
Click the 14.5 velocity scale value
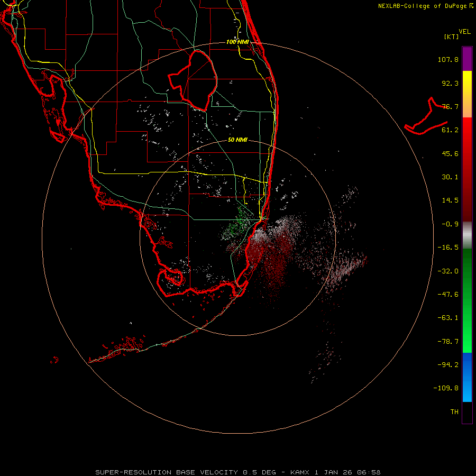point(450,200)
